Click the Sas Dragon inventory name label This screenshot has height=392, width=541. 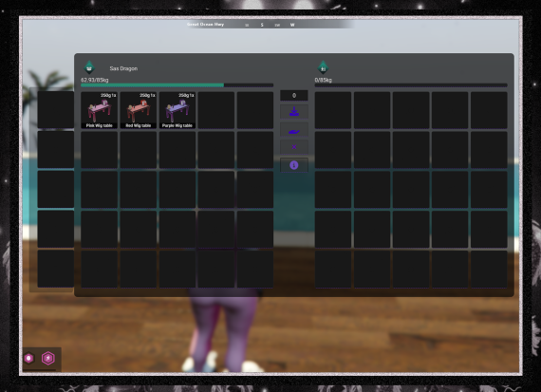(x=123, y=68)
